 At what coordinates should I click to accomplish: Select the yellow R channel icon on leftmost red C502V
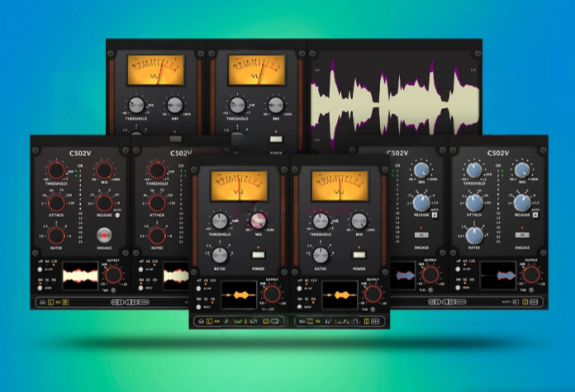click(65, 302)
